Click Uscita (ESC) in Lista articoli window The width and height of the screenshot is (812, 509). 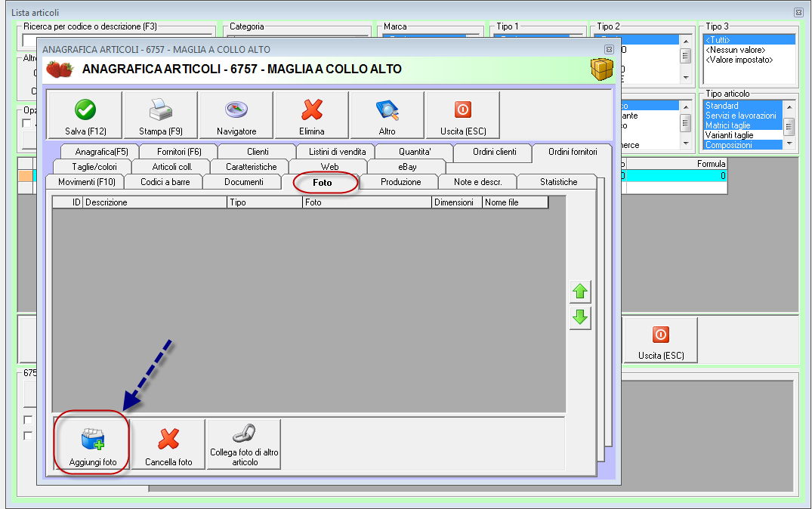tap(661, 340)
